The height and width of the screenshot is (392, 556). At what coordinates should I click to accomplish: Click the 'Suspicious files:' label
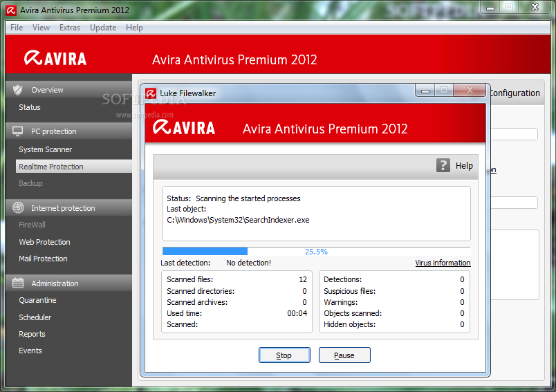point(350,291)
